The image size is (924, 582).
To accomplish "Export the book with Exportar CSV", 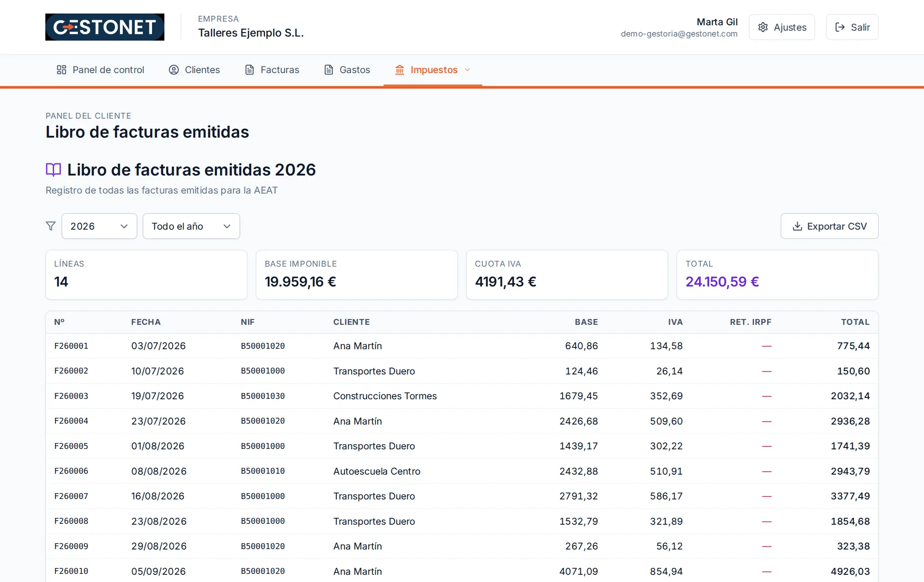I will 829,226.
